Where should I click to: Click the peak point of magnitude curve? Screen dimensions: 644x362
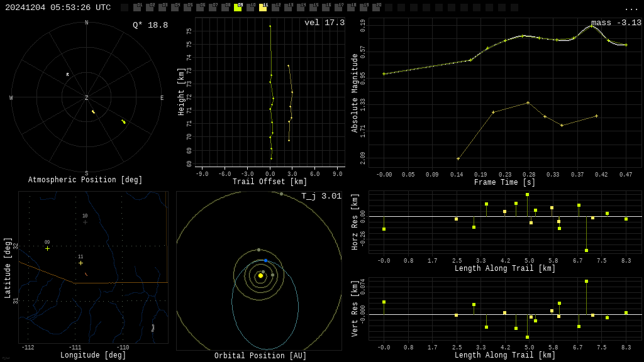coord(591,26)
